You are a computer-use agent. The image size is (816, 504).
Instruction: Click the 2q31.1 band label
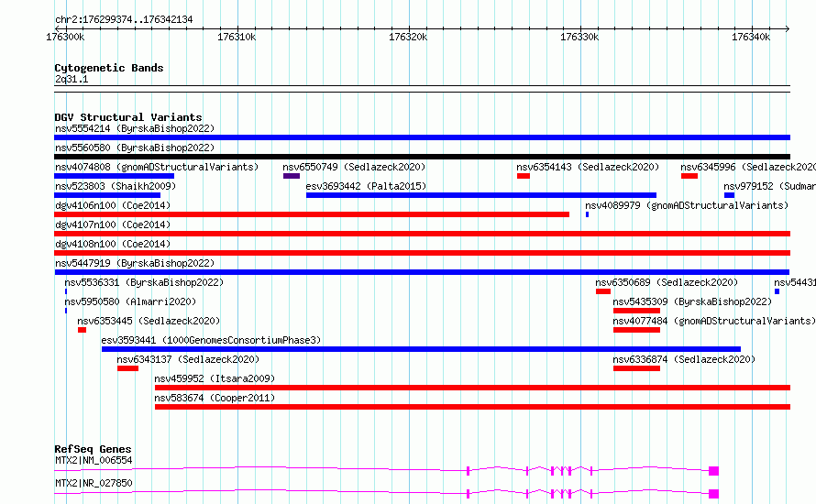[72, 79]
